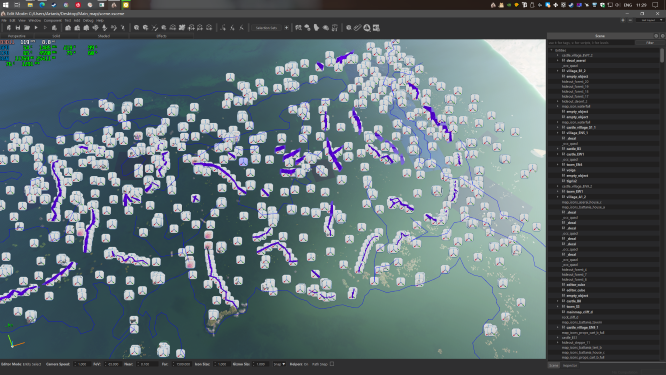Expand the hideout_desert_2 tree node
This screenshot has height=375, width=666.
558,102
